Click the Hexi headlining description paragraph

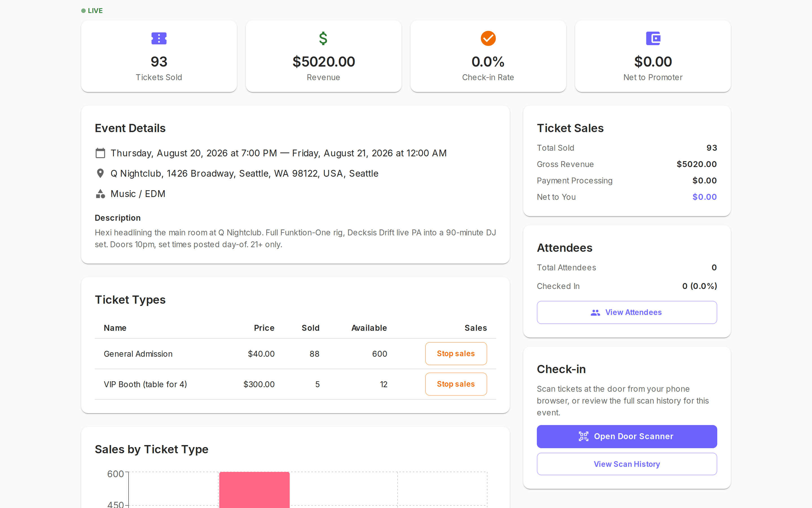click(x=295, y=238)
